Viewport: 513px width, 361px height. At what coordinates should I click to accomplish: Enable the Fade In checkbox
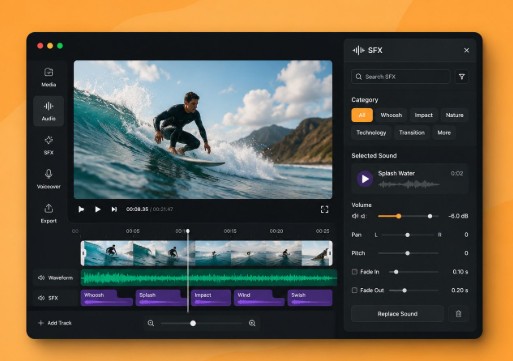point(355,272)
